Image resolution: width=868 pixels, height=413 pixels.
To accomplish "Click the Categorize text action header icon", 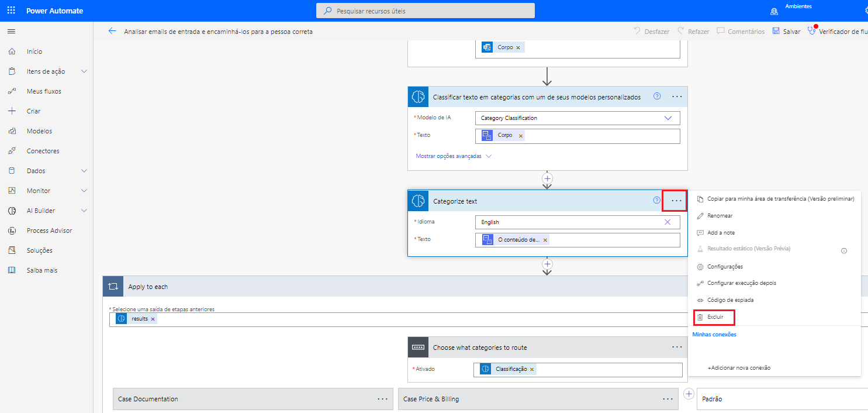I will tap(418, 201).
